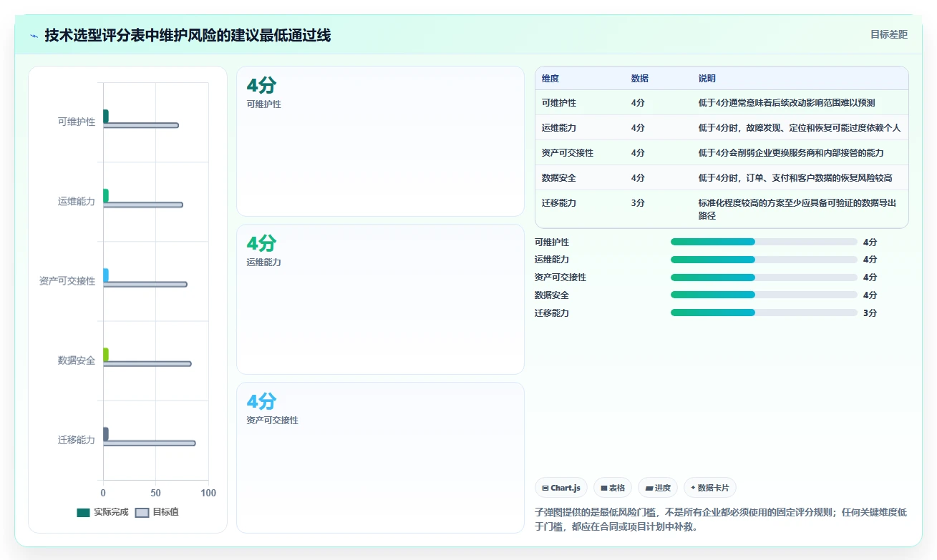Screen dimensions: 937x560
Task: Select the 运维能力 row in table
Action: [722, 127]
